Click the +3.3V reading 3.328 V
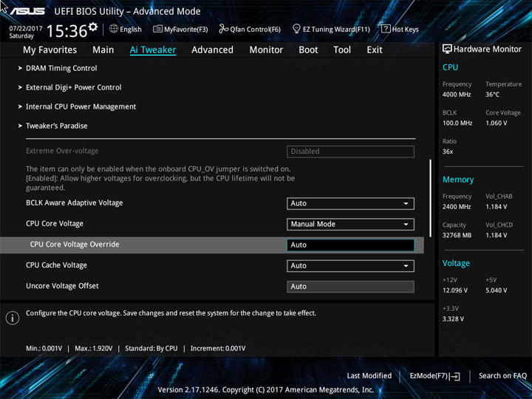 (x=453, y=319)
